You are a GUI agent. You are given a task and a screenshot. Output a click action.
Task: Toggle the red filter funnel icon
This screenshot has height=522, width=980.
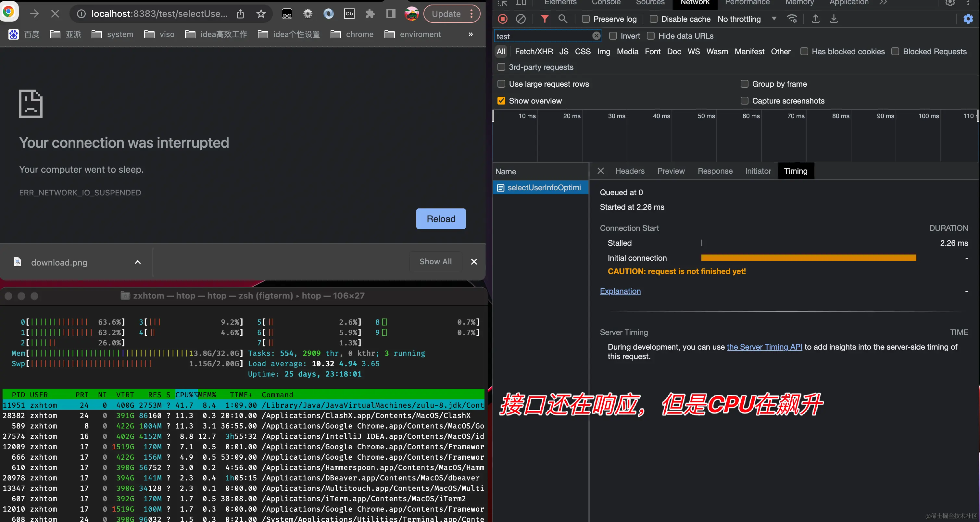point(545,19)
